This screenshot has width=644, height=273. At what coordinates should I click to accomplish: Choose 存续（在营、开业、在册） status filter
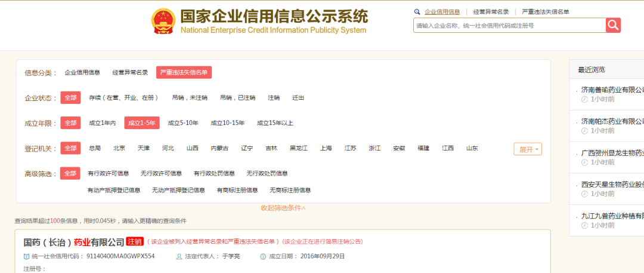tap(124, 97)
